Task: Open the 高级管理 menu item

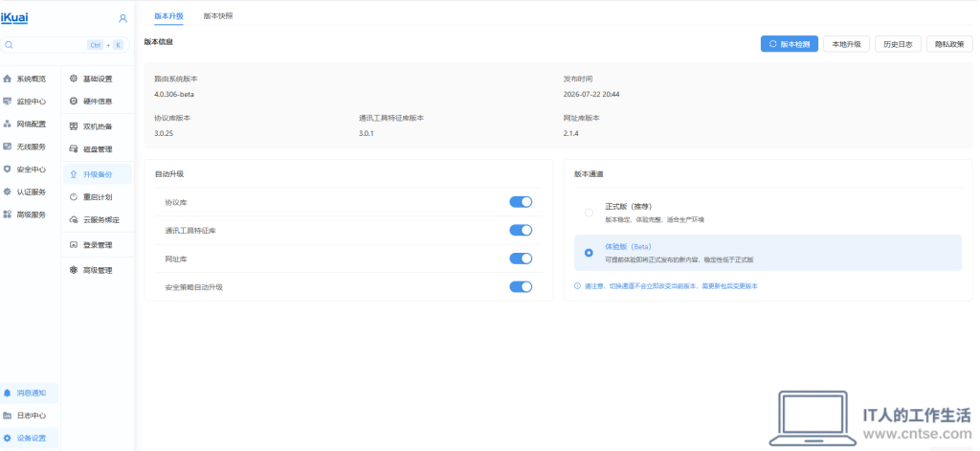Action: tap(98, 270)
